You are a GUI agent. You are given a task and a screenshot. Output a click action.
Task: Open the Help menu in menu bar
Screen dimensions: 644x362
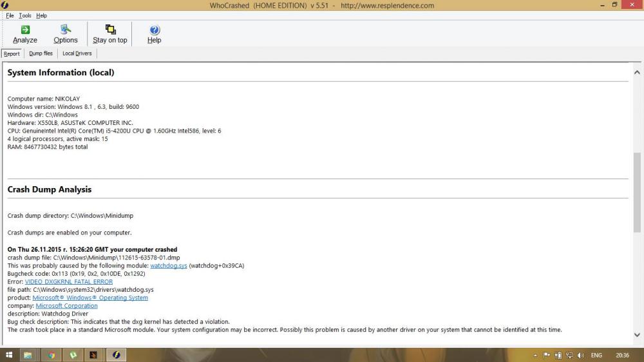(x=41, y=15)
